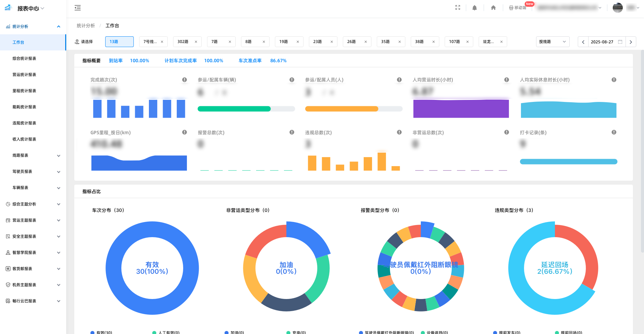Remove the 302路 route tag
Screen dimensions: 644x334
point(196,42)
